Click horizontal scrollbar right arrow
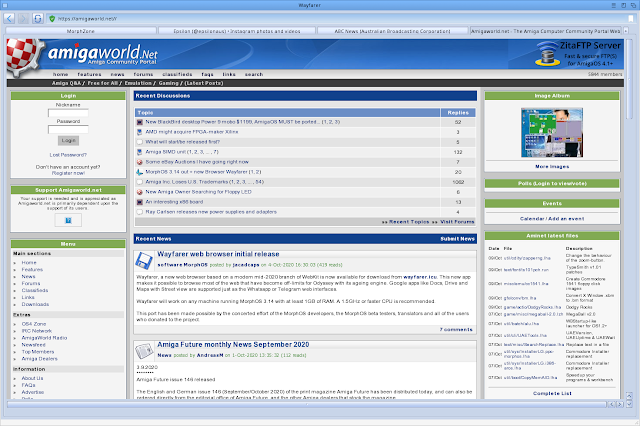Image resolution: width=640 pixels, height=426 pixels. click(620, 404)
